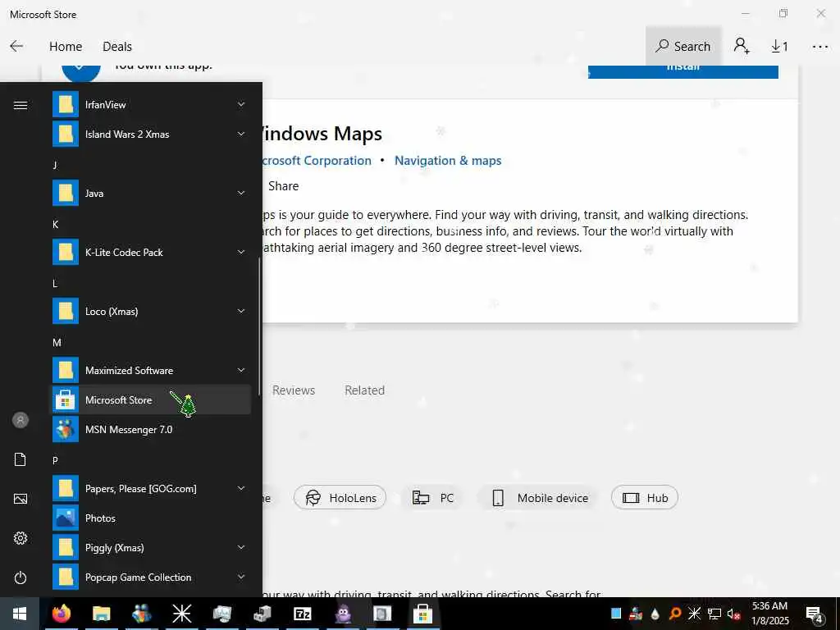Open the downloads and updates indicator
This screenshot has width=840, height=630.
click(x=779, y=46)
